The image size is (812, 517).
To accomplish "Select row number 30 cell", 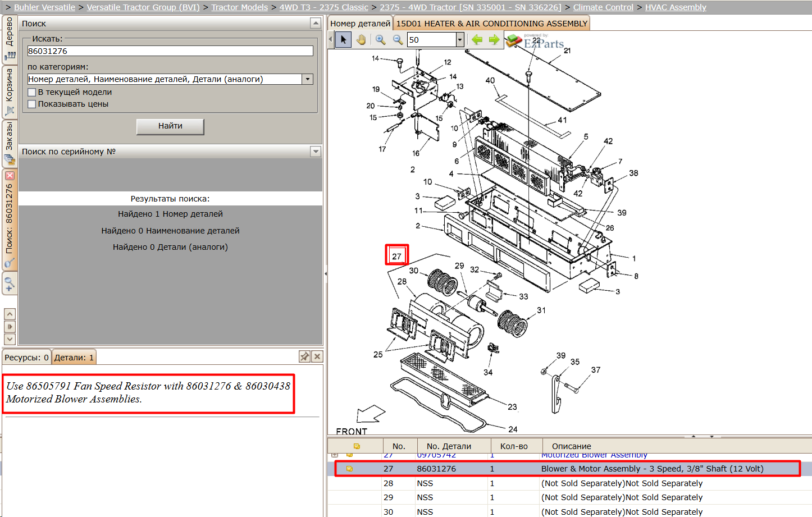I will point(388,512).
